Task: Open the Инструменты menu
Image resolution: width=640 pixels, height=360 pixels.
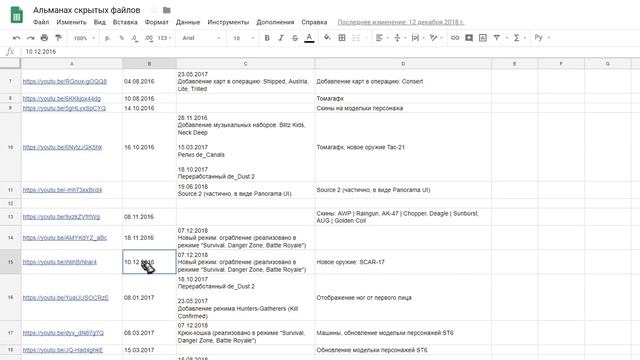Action: [228, 22]
